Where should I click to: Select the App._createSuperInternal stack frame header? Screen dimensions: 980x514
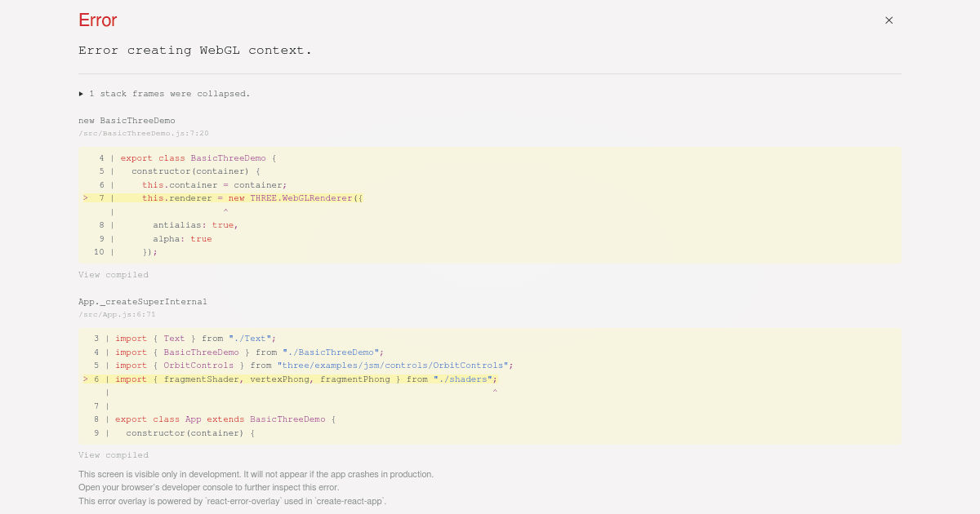142,301
